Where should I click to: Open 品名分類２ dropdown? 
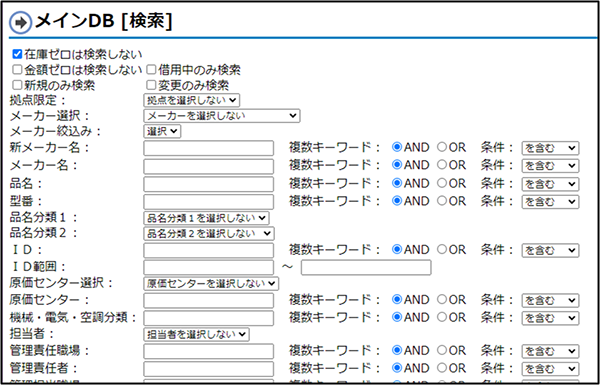pyautogui.click(x=209, y=233)
